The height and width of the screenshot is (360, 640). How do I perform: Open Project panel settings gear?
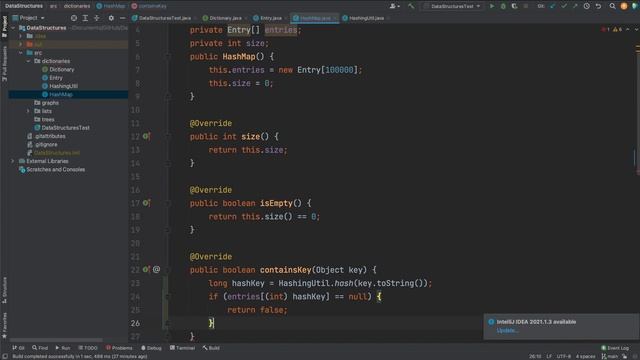111,18
